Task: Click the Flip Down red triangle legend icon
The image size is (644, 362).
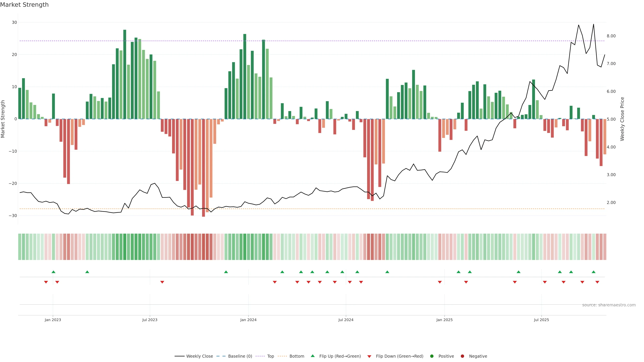Action: 369,356
